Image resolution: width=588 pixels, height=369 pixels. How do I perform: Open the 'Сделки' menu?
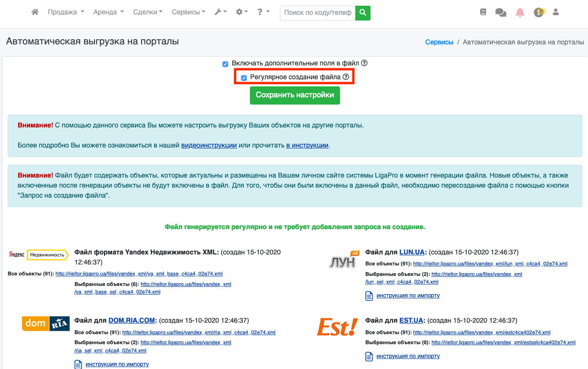coord(147,12)
